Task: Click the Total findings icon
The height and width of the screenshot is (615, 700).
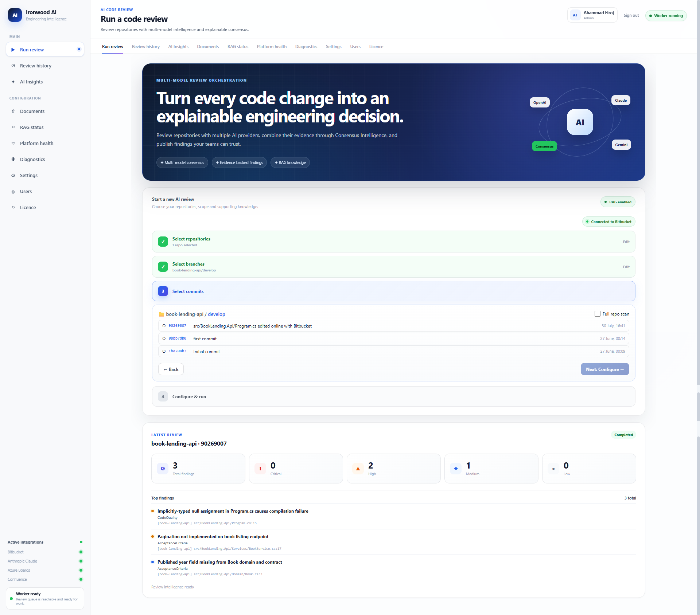Action: click(x=163, y=469)
